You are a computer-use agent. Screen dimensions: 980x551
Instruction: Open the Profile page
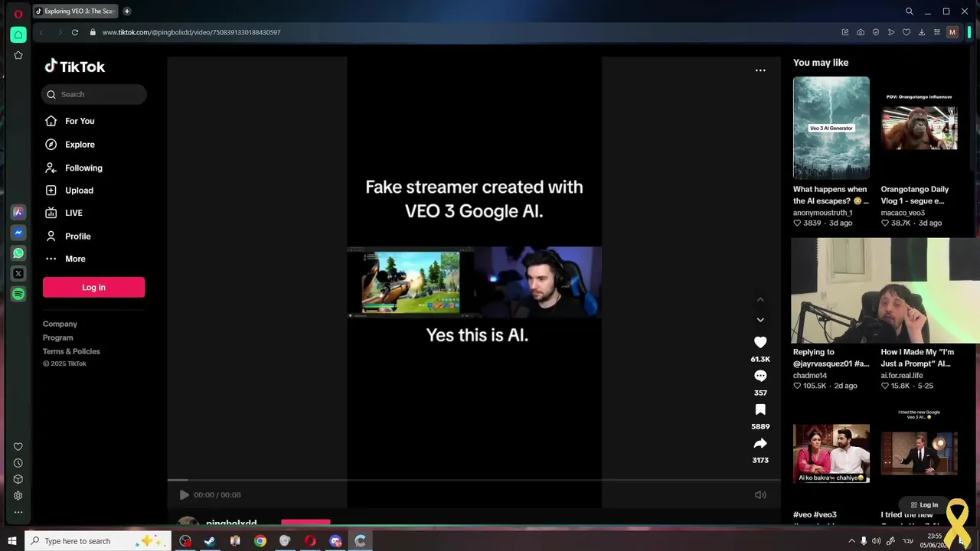77,236
